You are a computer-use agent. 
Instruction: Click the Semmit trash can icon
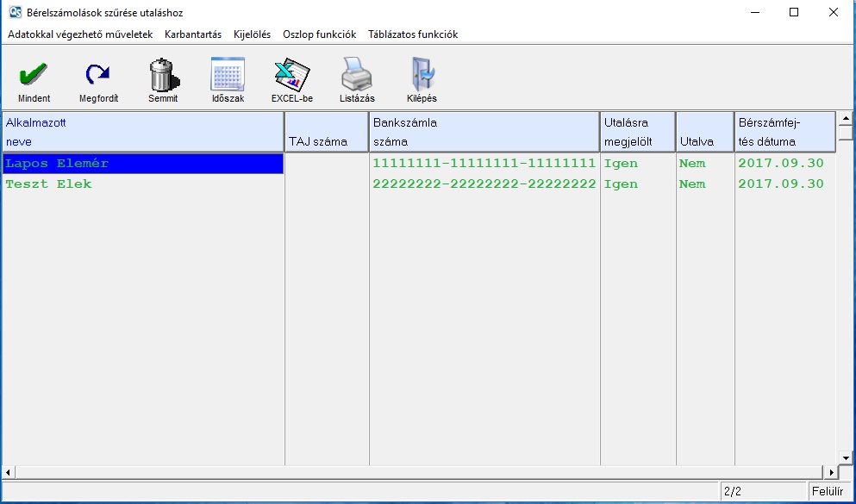[163, 76]
